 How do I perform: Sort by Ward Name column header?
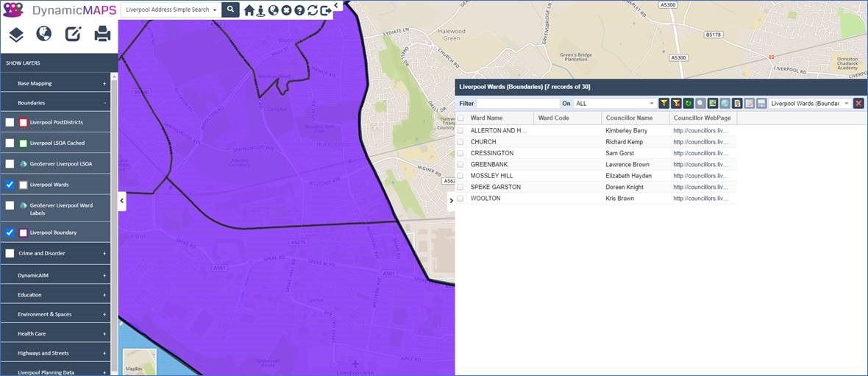coord(500,118)
